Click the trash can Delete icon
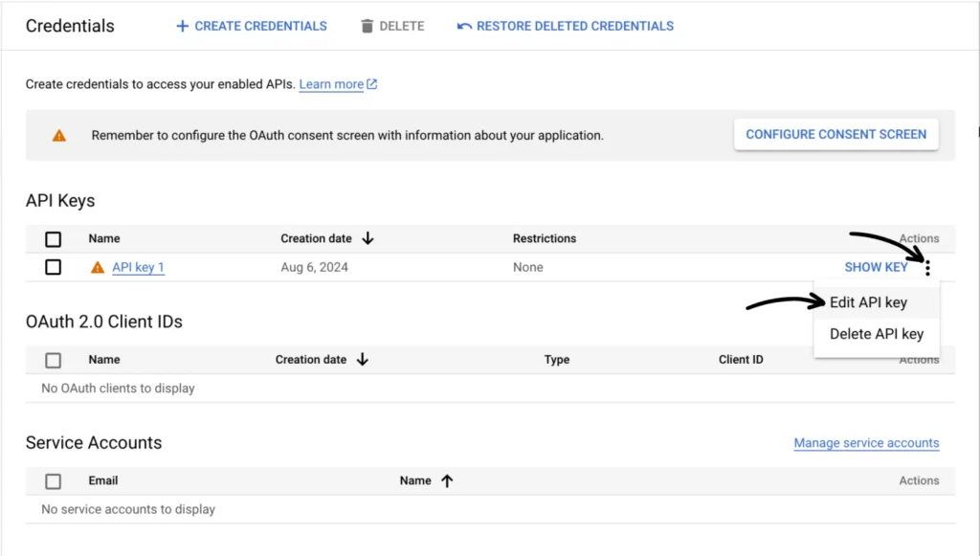Image resolution: width=980 pixels, height=556 pixels. click(367, 26)
